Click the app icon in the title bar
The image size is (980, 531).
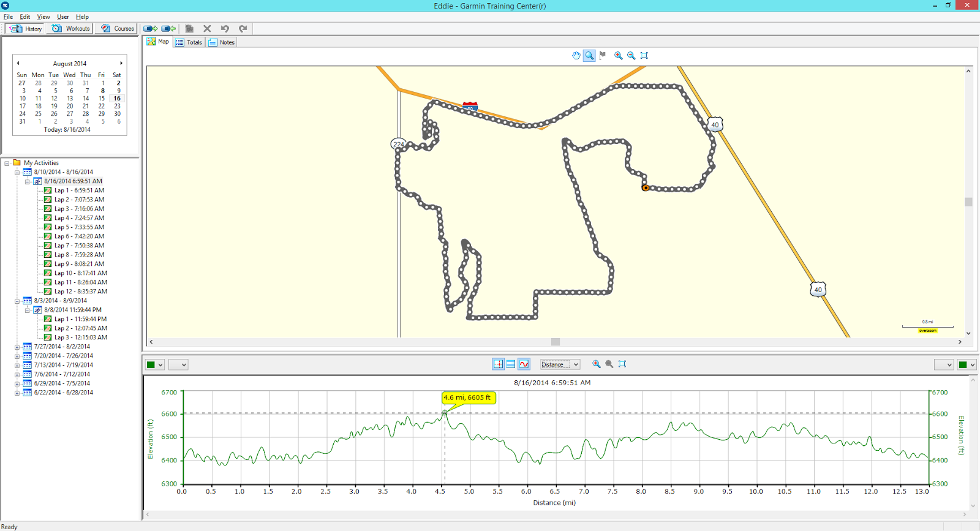[x=6, y=6]
